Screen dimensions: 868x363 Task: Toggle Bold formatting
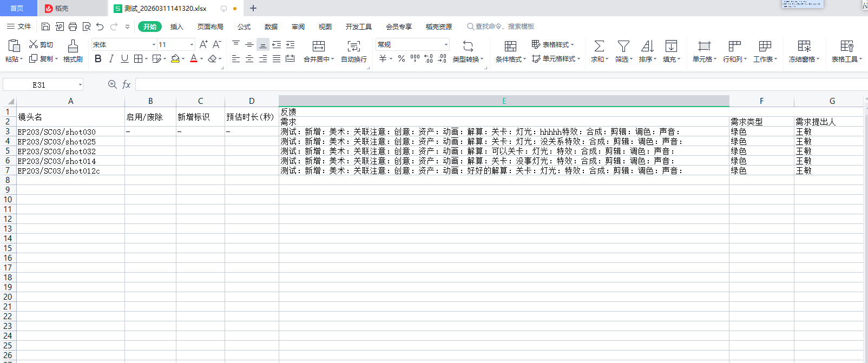click(x=98, y=58)
